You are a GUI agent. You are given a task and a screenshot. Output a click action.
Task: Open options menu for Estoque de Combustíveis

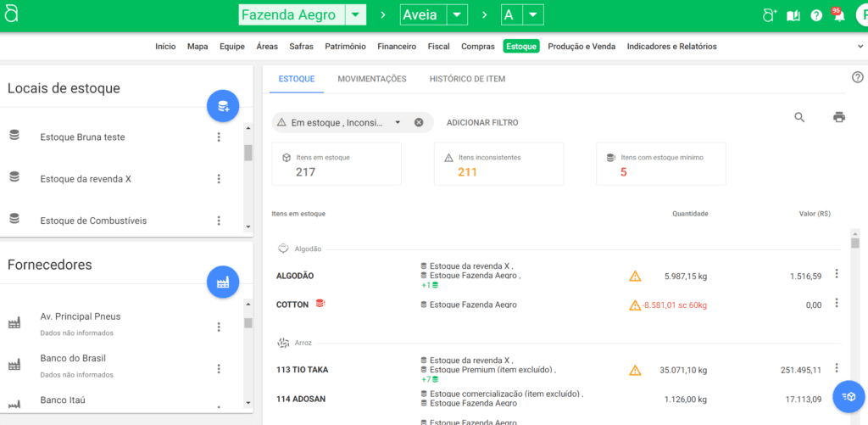click(x=219, y=221)
